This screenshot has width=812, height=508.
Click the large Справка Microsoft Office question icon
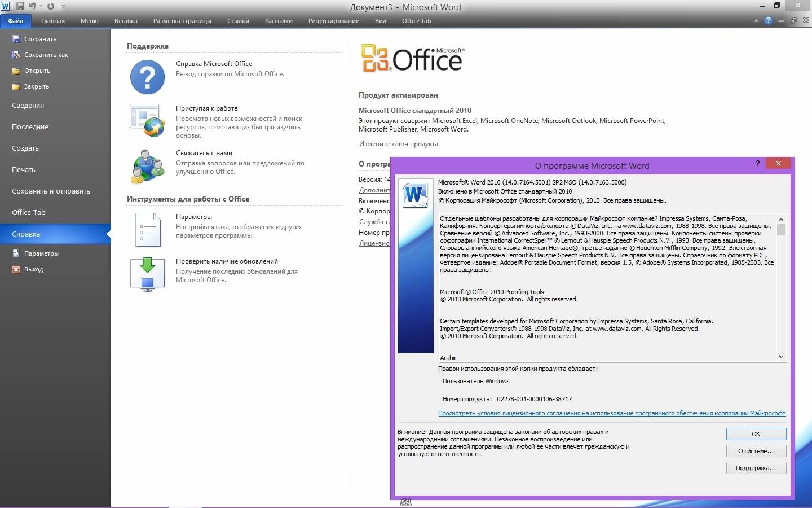(x=147, y=77)
